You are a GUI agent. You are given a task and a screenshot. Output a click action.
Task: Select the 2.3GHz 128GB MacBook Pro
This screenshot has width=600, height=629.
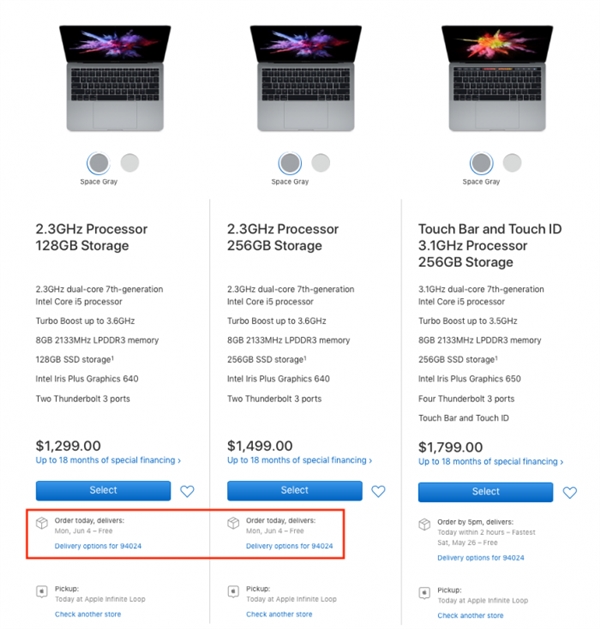click(104, 490)
